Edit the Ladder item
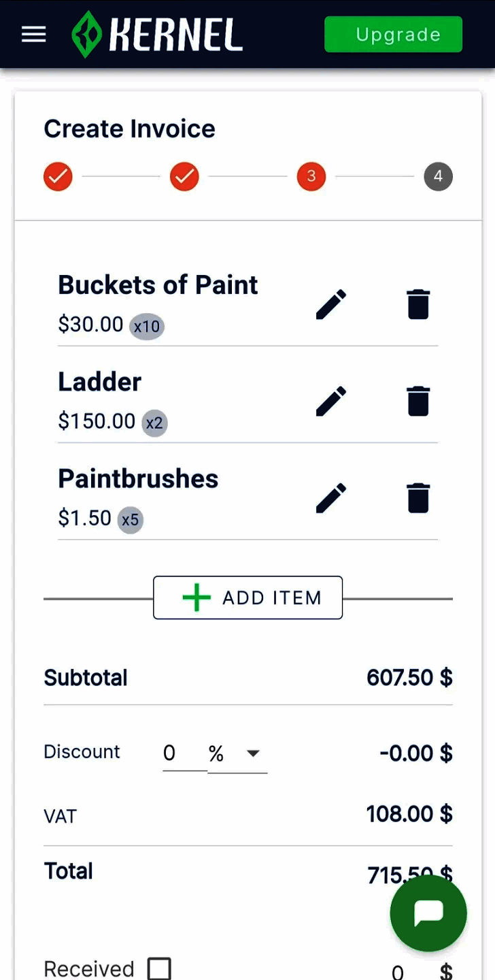Screen dimensions: 495x980 tap(331, 401)
